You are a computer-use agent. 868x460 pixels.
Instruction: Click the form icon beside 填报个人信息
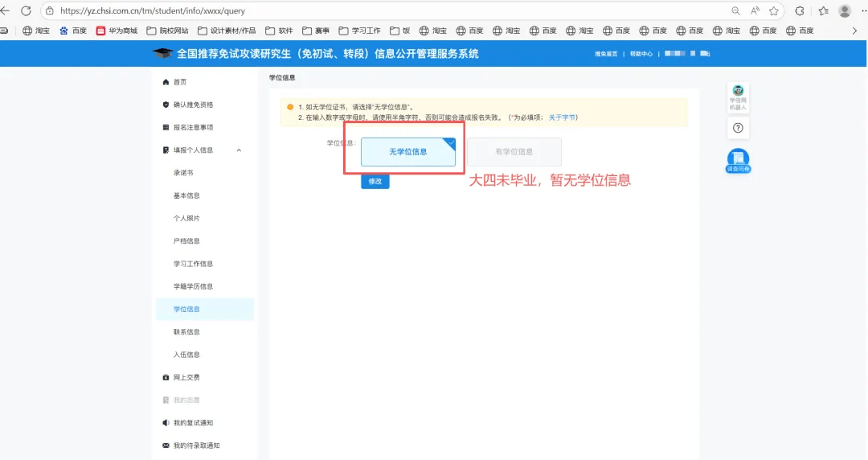166,150
